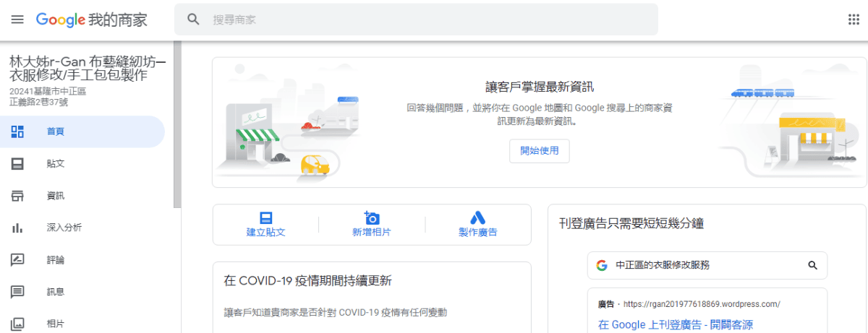The height and width of the screenshot is (333, 868).
Task: Open the hamburger main menu
Action: point(17,20)
